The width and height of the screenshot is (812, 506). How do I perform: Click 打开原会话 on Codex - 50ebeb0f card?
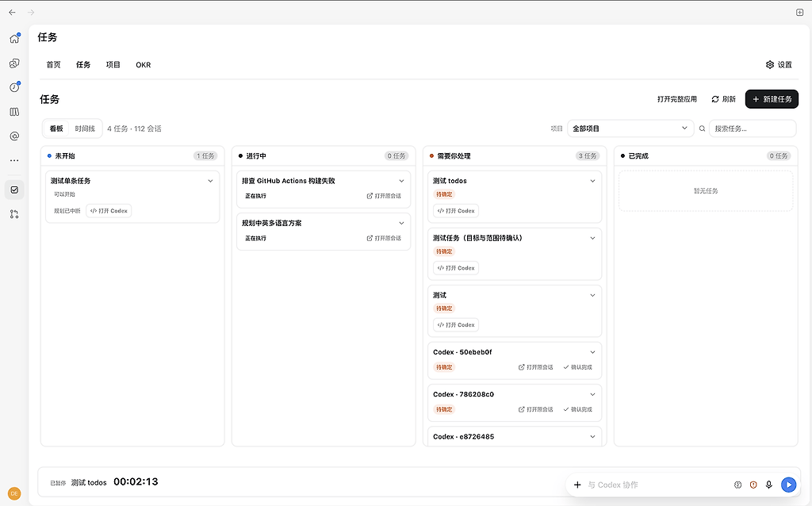point(535,367)
